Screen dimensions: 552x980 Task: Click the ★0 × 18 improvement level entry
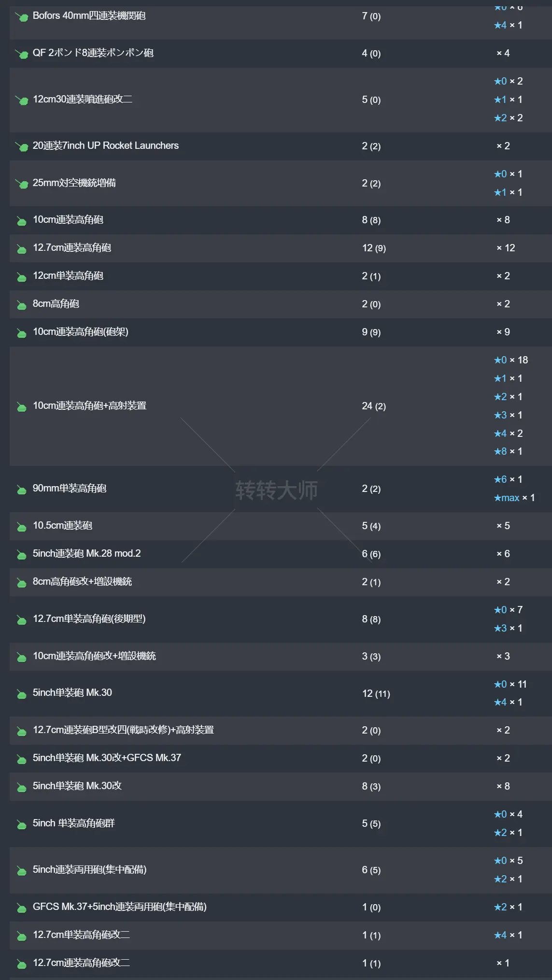510,360
